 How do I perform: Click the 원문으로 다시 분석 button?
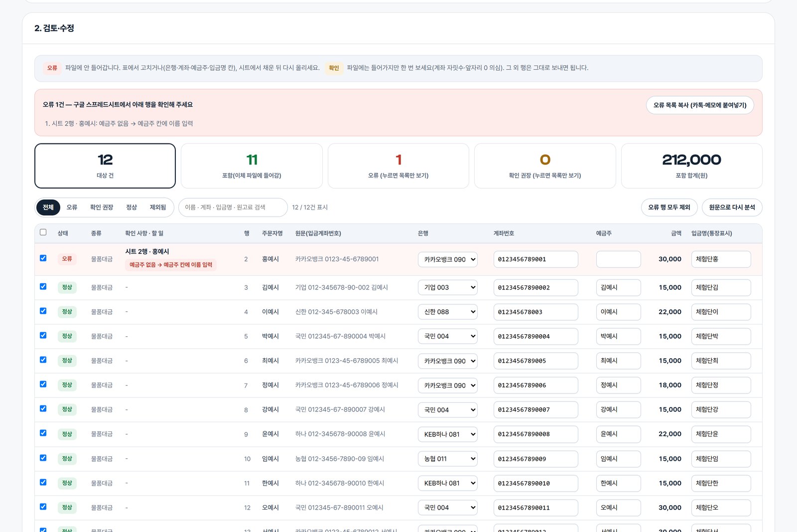[732, 207]
